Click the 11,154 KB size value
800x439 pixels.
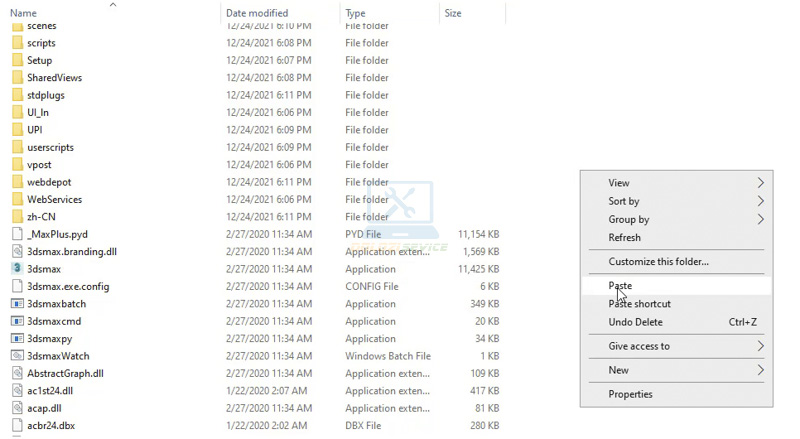point(479,234)
